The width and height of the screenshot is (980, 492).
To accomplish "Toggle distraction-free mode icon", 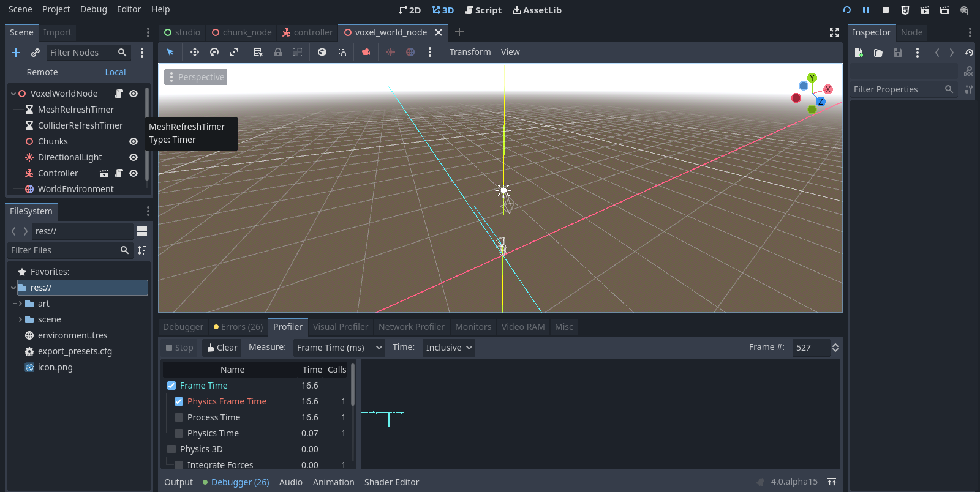I will tap(834, 32).
